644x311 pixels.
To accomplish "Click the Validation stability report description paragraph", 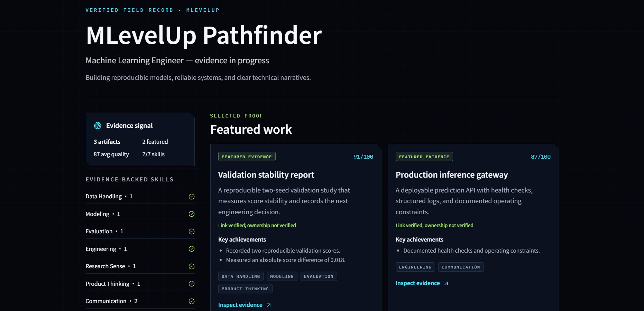I will coord(284,201).
